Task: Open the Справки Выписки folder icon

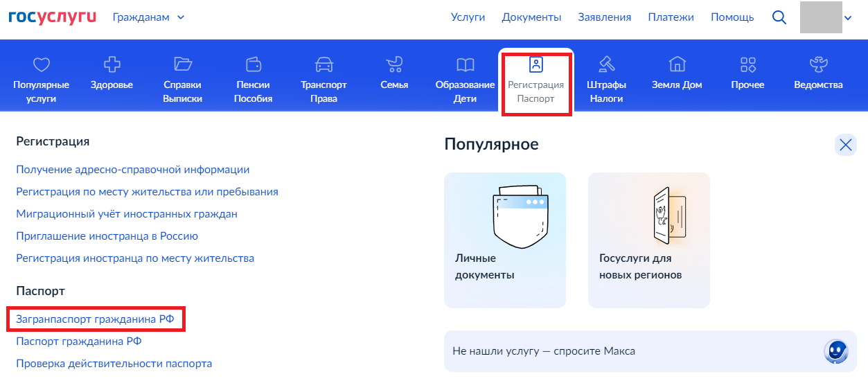Action: click(183, 64)
